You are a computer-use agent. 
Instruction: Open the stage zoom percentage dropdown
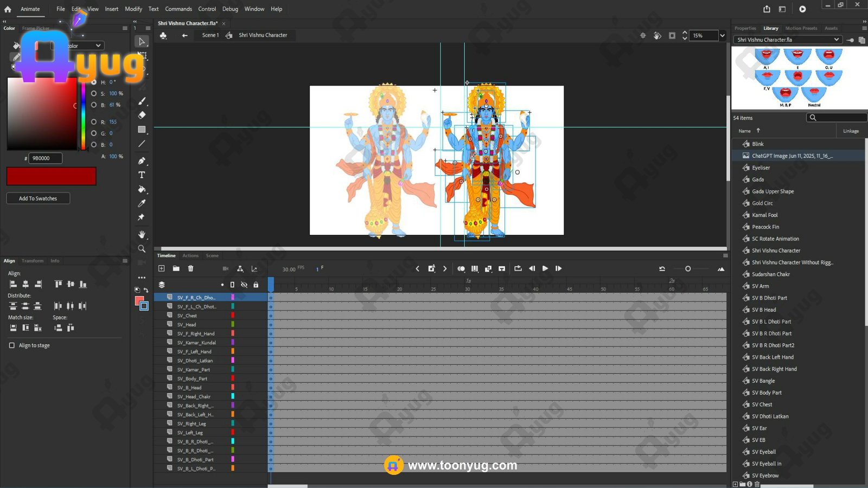(722, 35)
